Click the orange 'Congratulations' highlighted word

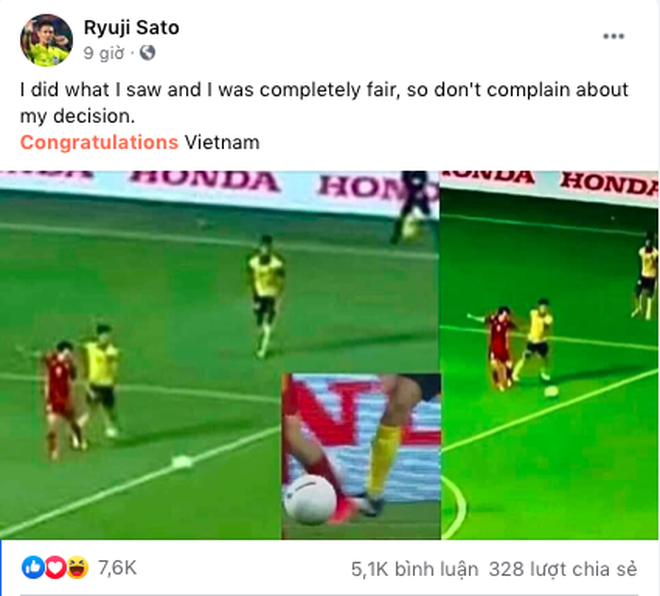coord(99,142)
